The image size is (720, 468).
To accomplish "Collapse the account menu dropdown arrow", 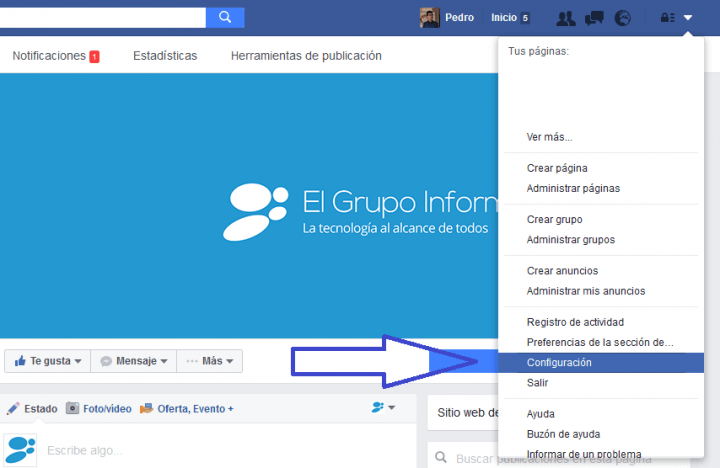I will point(687,18).
